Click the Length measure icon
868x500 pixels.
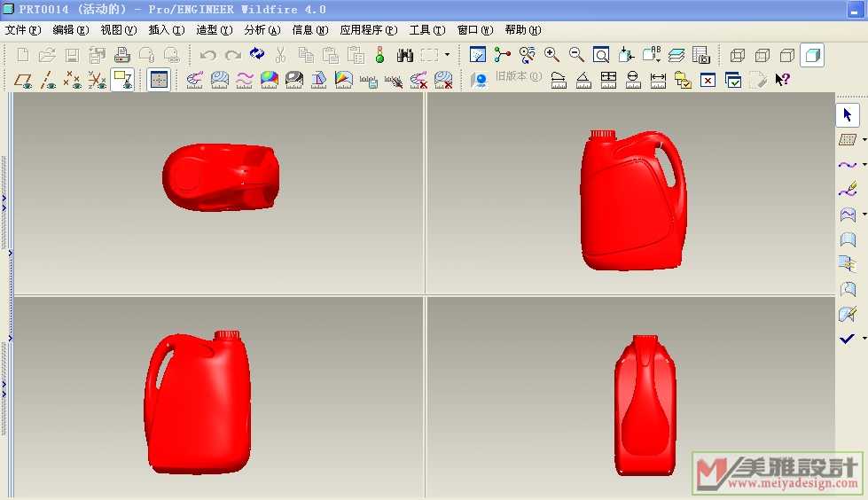tap(658, 81)
